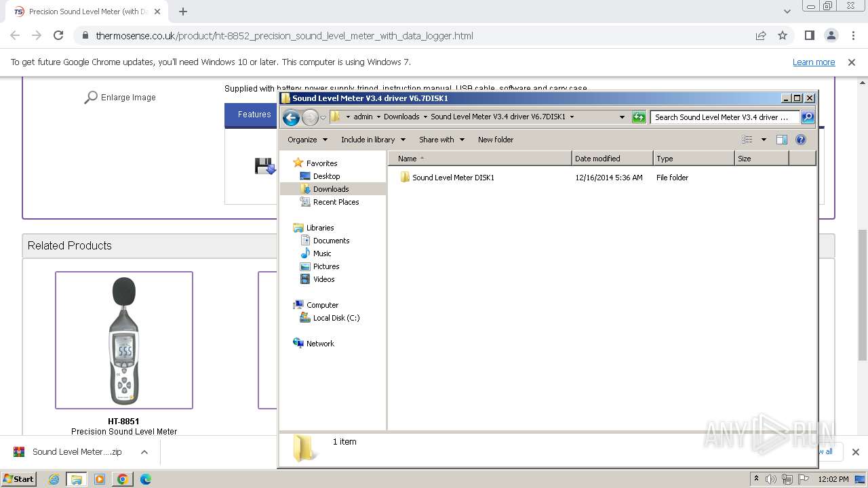The image size is (868, 488).
Task: Click the Downloads breadcrumb in the address bar
Action: pyautogui.click(x=401, y=117)
